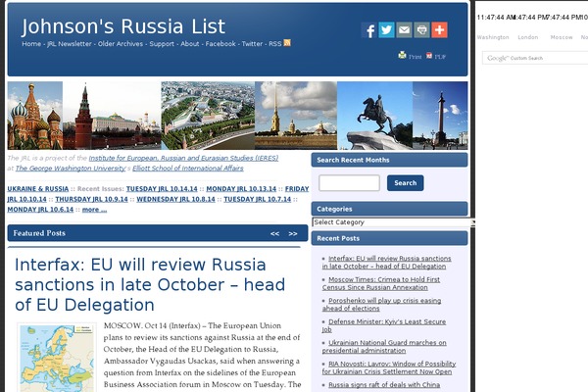Click Washington clock label

(493, 37)
